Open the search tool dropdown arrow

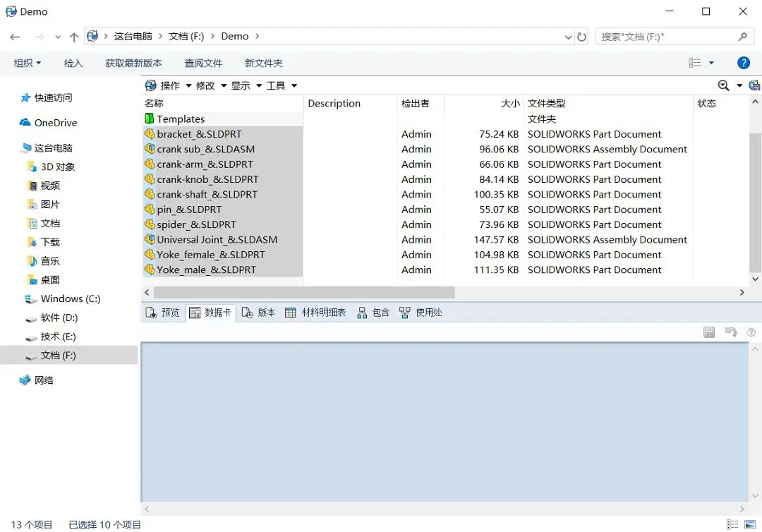[739, 85]
